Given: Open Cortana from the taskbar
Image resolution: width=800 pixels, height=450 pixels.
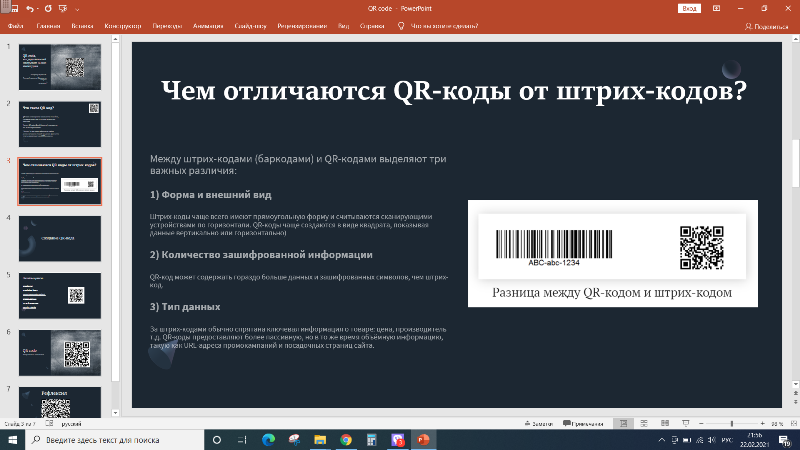Looking at the screenshot, I should pyautogui.click(x=217, y=440).
